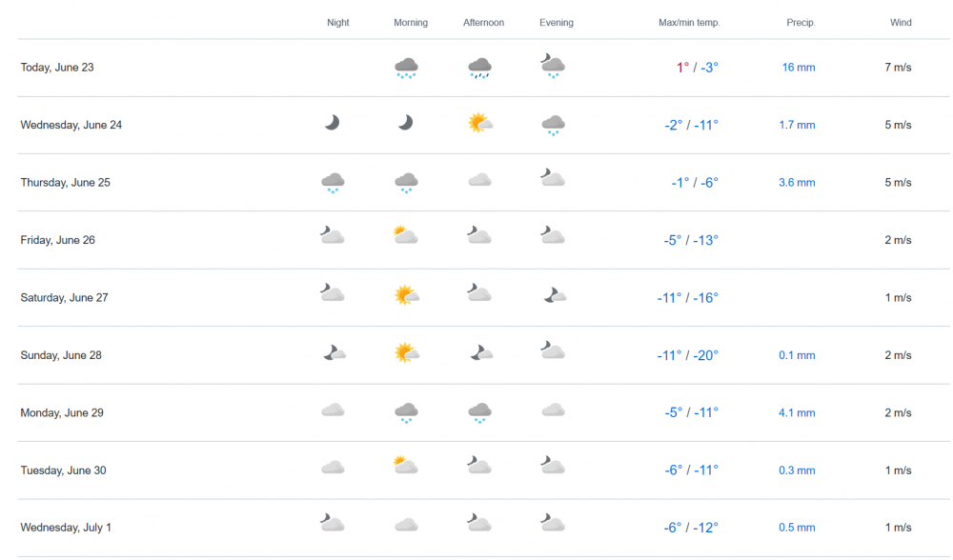Open the Today, June 23 forecast row
This screenshot has height=560, width=953.
tap(57, 68)
